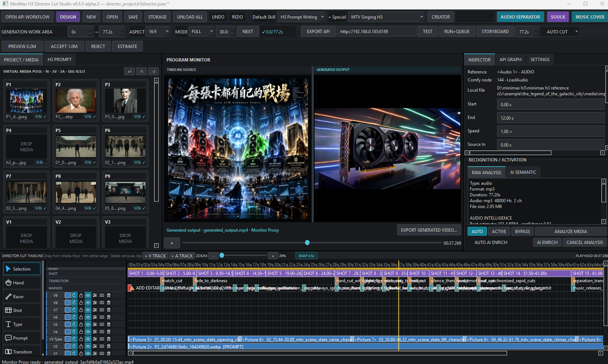Image resolution: width=608 pixels, height=364 pixels.
Task: Play the program monitor video
Action: [172, 243]
